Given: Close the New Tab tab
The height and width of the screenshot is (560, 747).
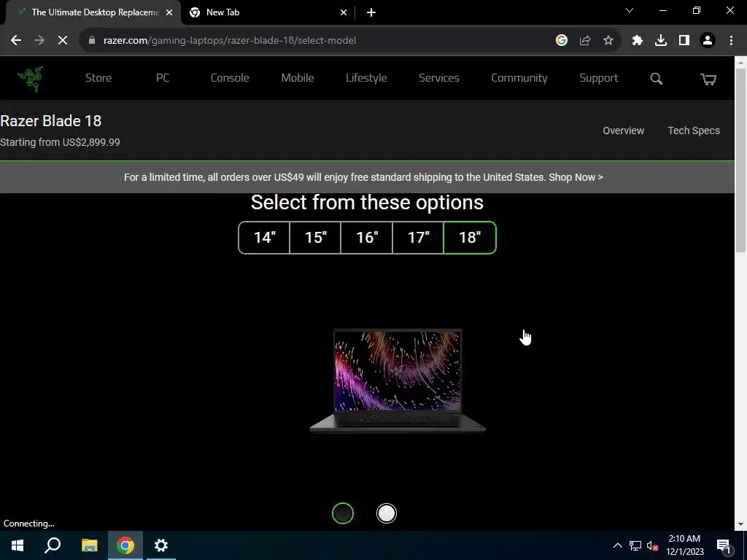Looking at the screenshot, I should tap(344, 12).
